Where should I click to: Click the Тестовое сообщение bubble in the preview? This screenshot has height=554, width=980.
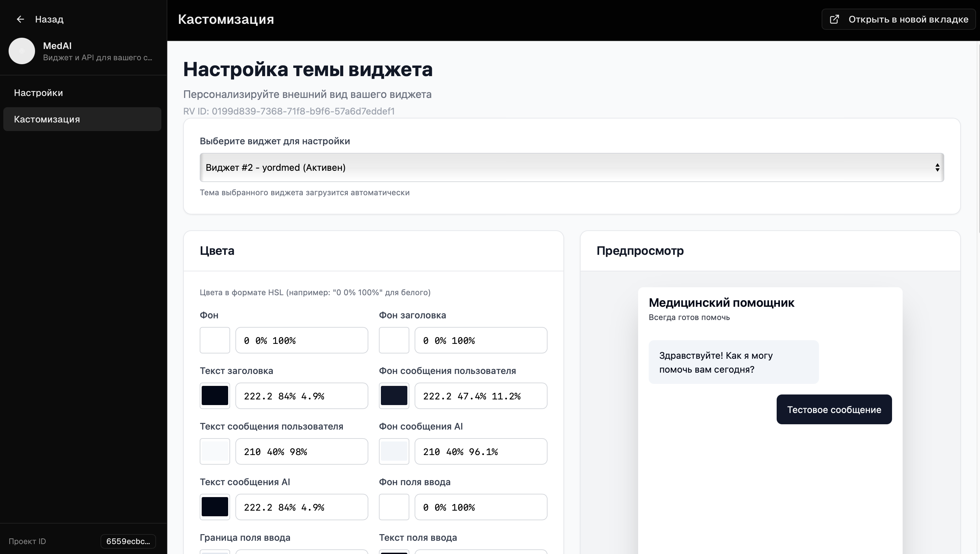coord(834,409)
